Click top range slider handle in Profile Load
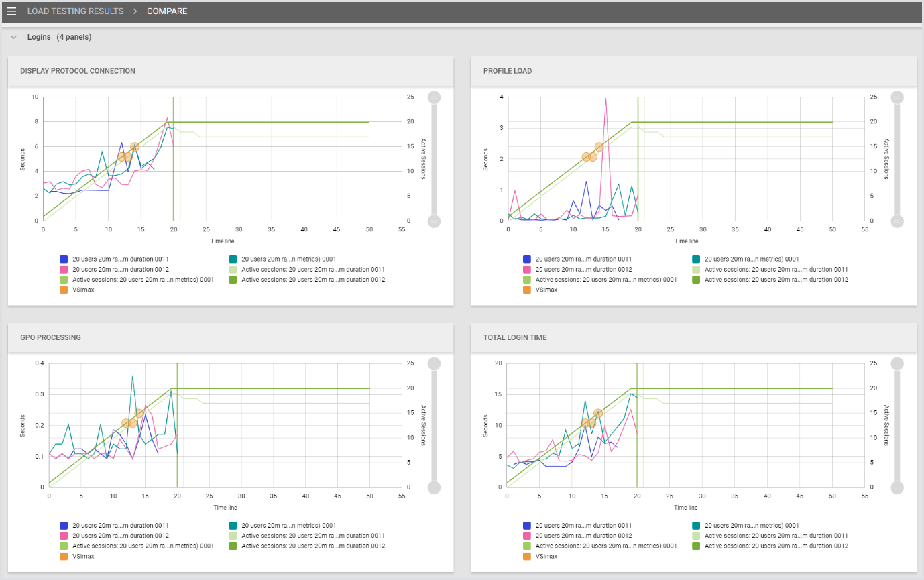The image size is (924, 580). point(897,97)
